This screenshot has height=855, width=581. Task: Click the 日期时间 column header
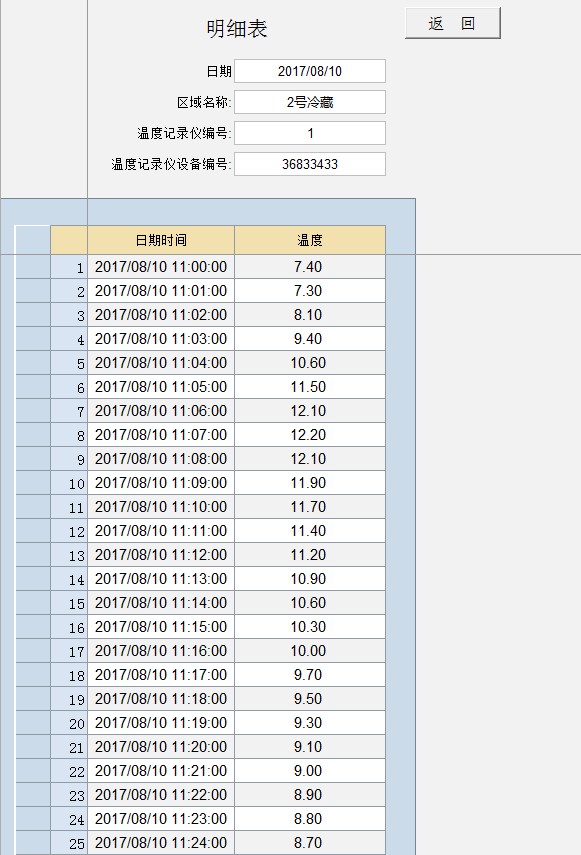pos(161,240)
